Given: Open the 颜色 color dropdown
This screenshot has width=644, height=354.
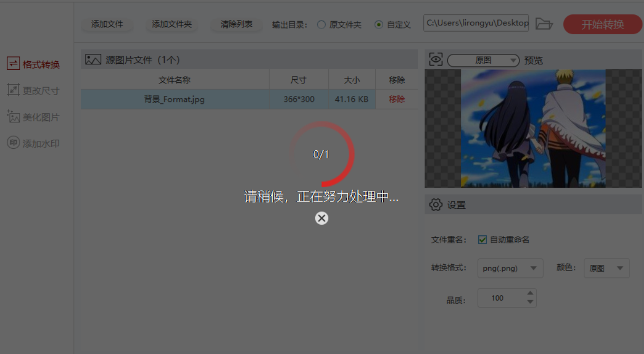Looking at the screenshot, I should pyautogui.click(x=606, y=268).
